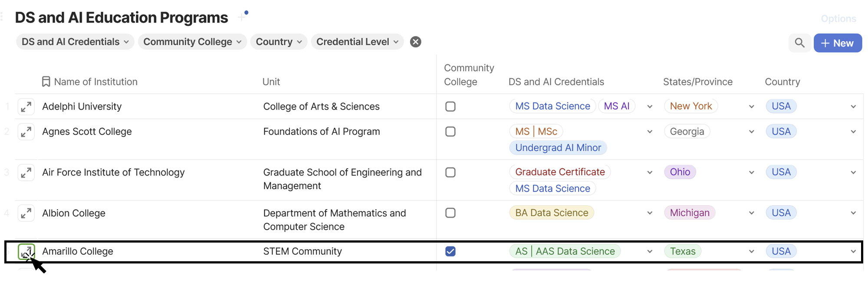The width and height of the screenshot is (868, 283).
Task: Clear all filters with X icon
Action: [415, 42]
